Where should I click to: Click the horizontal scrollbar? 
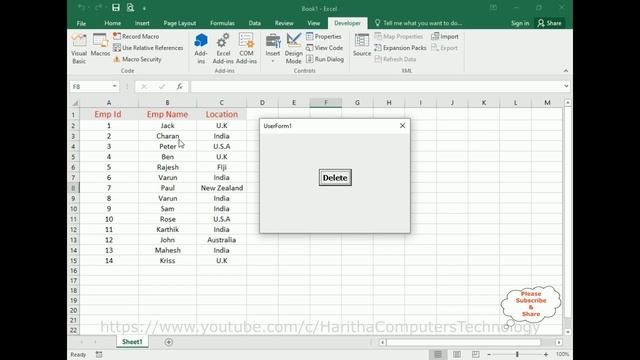pos(463,342)
